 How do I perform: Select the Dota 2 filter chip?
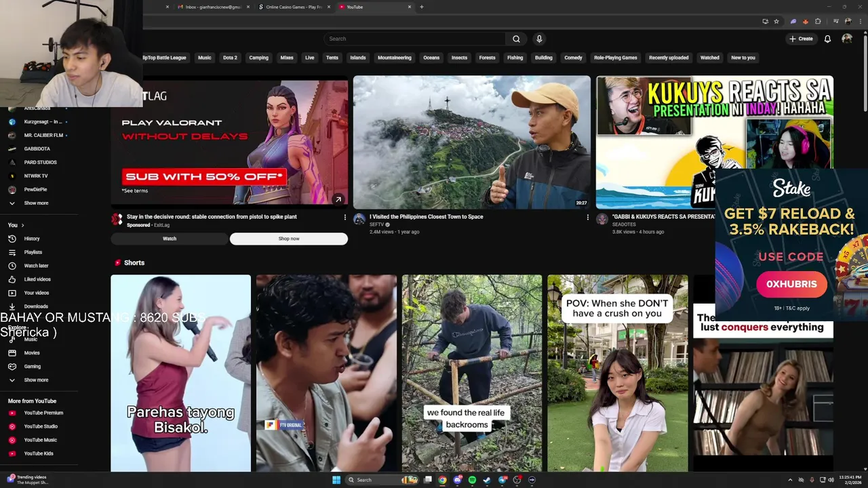tap(230, 58)
